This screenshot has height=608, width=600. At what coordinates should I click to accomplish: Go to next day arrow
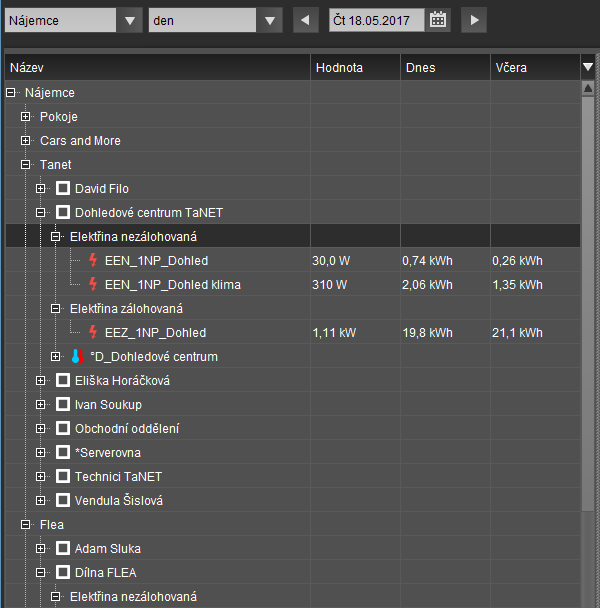coord(474,20)
